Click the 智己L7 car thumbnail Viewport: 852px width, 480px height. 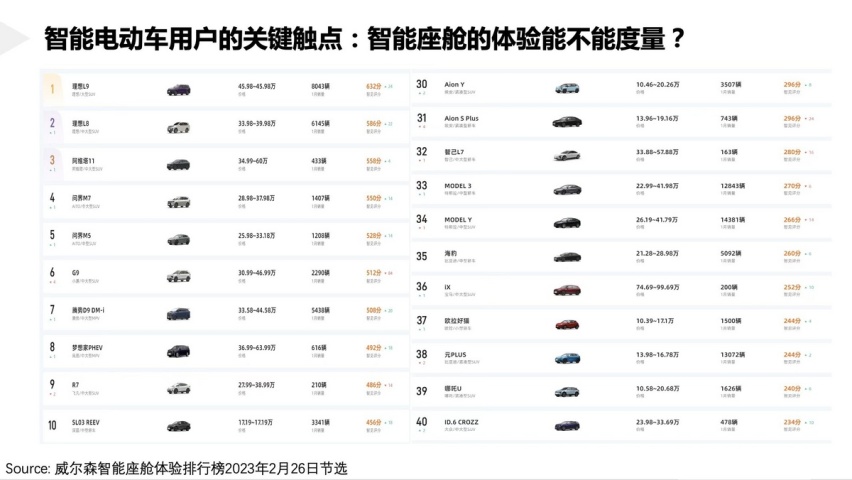tap(567, 155)
